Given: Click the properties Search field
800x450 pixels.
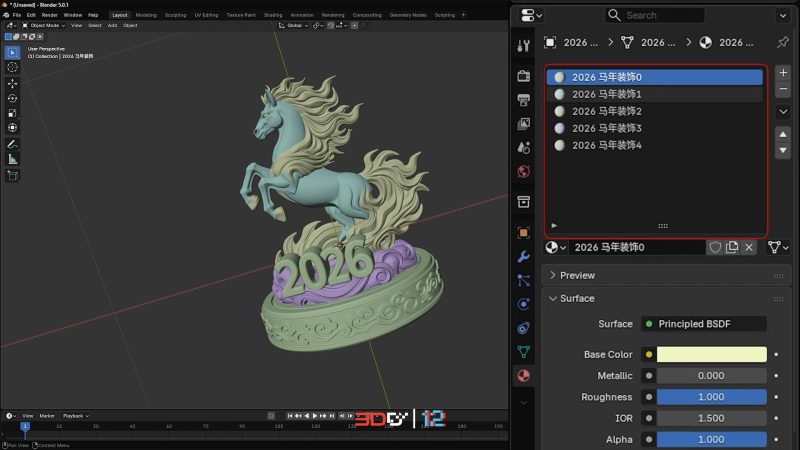Looking at the screenshot, I should [x=661, y=15].
